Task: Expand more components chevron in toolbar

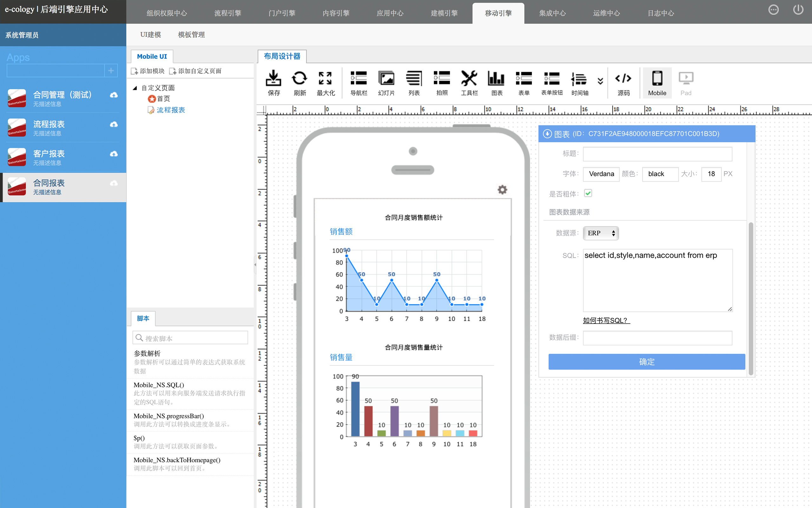Action: click(x=600, y=81)
